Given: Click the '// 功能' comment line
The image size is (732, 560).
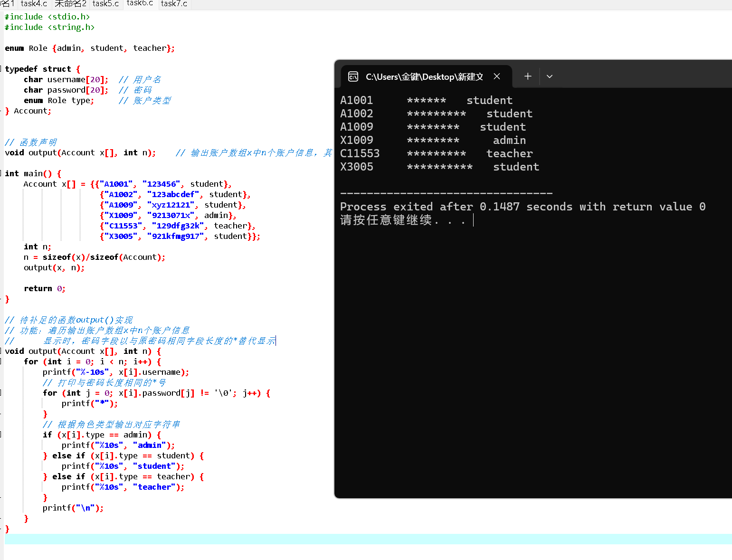Looking at the screenshot, I should tap(97, 330).
